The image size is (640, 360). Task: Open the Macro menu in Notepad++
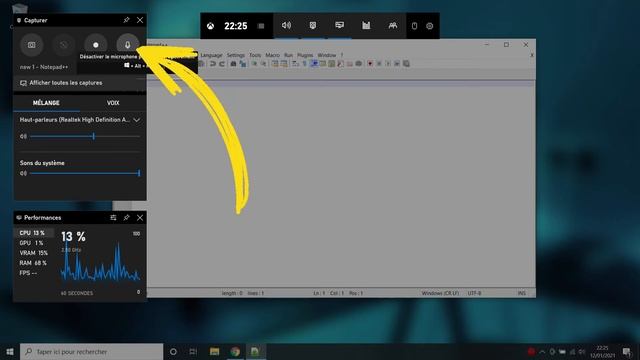click(x=273, y=55)
